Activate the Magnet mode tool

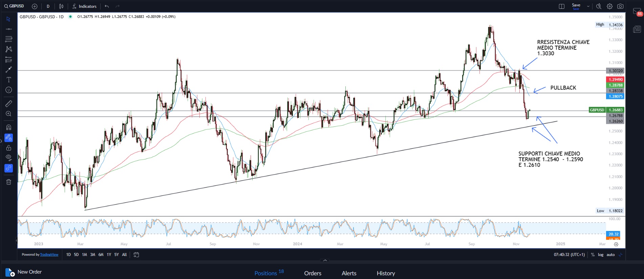9,127
